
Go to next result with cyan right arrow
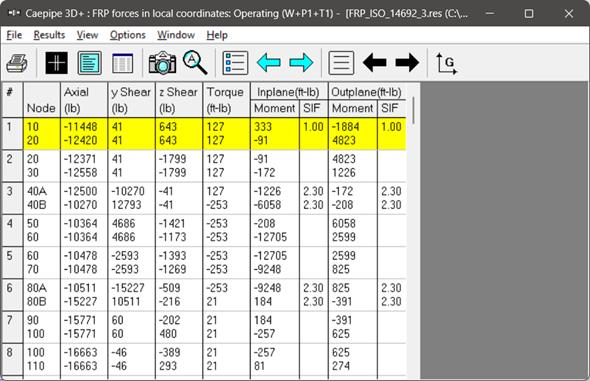(x=301, y=62)
